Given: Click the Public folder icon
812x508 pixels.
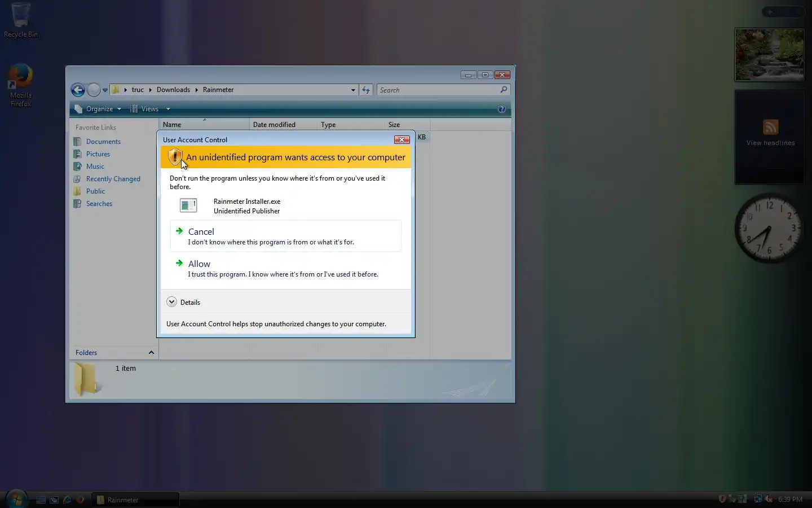Looking at the screenshot, I should (78, 191).
